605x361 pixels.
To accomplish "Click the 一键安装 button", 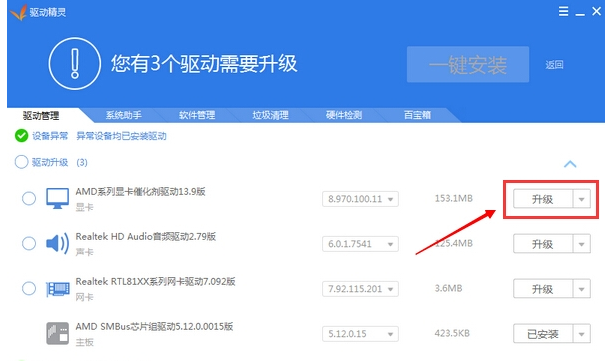I will point(468,64).
